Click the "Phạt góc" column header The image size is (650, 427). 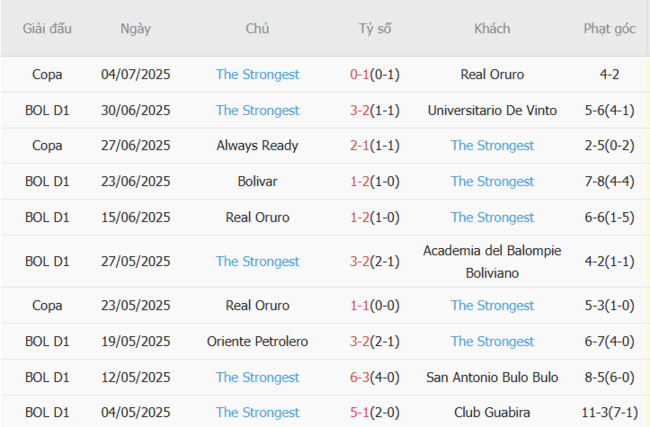(609, 29)
